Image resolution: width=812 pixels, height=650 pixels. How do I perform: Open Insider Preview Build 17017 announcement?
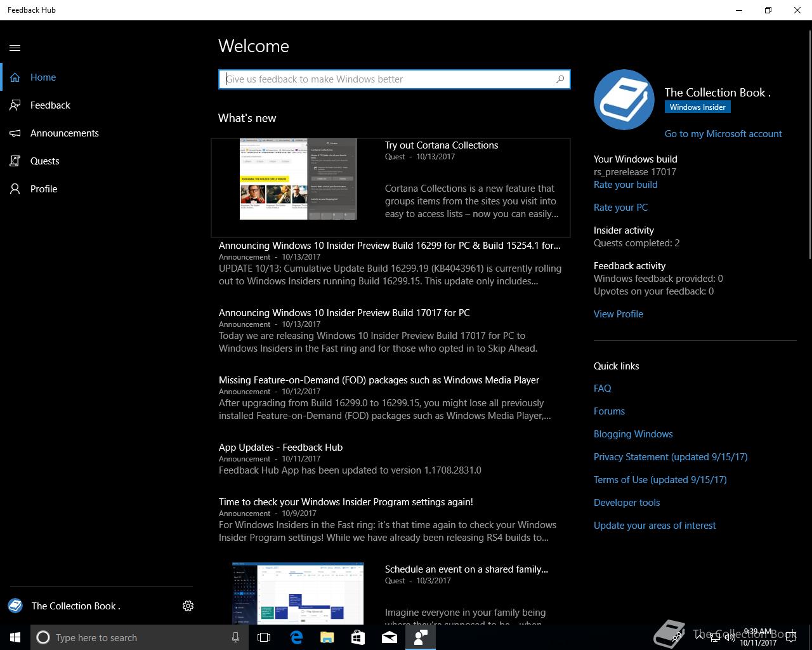coord(344,313)
